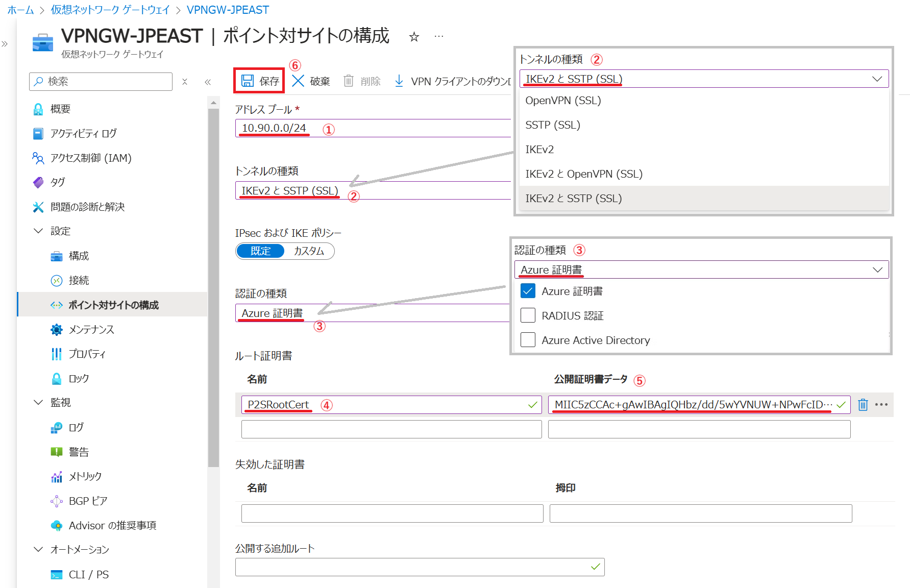Screen dimensions: 910x588
Task: Toggle the expanded Tunnel type combo box
Action: coord(704,79)
